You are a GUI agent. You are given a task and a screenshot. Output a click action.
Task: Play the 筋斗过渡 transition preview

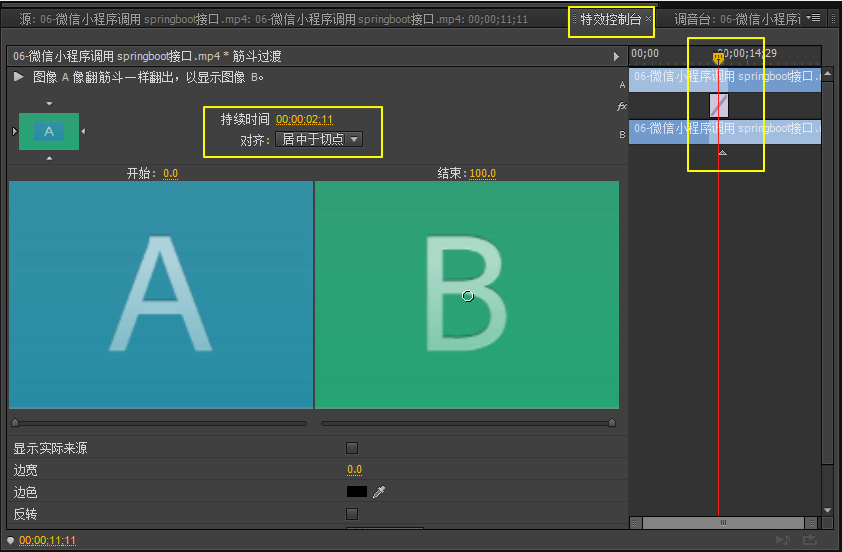(19, 77)
